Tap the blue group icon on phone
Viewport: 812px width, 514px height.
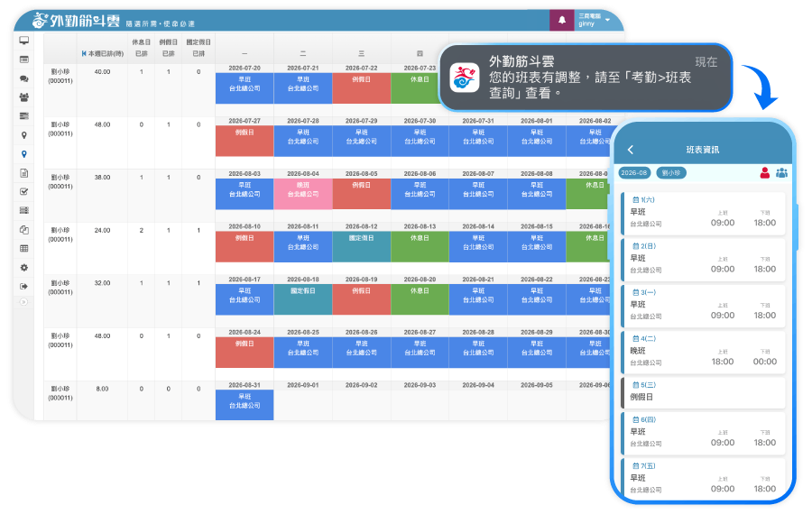781,173
